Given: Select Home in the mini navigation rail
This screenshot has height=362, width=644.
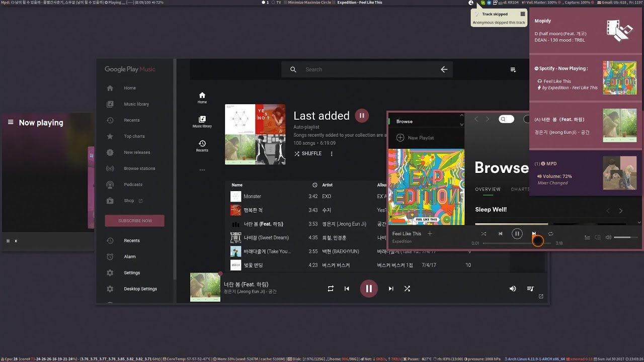Looking at the screenshot, I should 202,98.
